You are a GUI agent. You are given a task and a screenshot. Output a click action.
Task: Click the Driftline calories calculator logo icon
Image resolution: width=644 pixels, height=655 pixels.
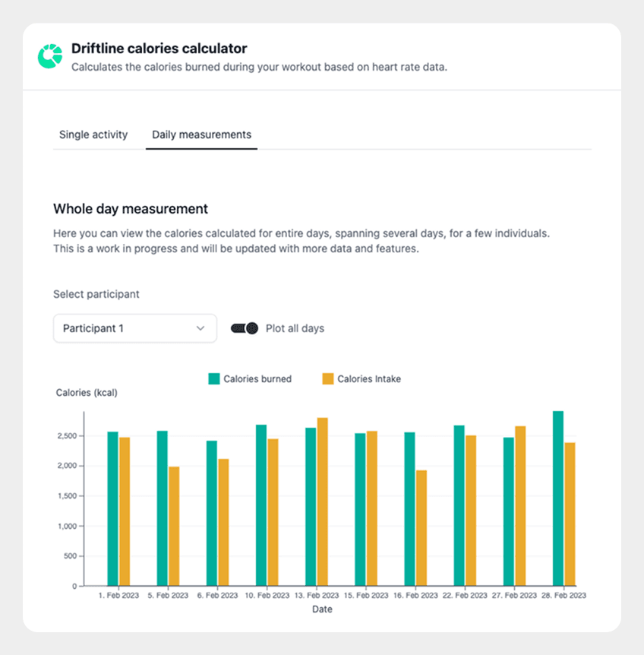(50, 55)
